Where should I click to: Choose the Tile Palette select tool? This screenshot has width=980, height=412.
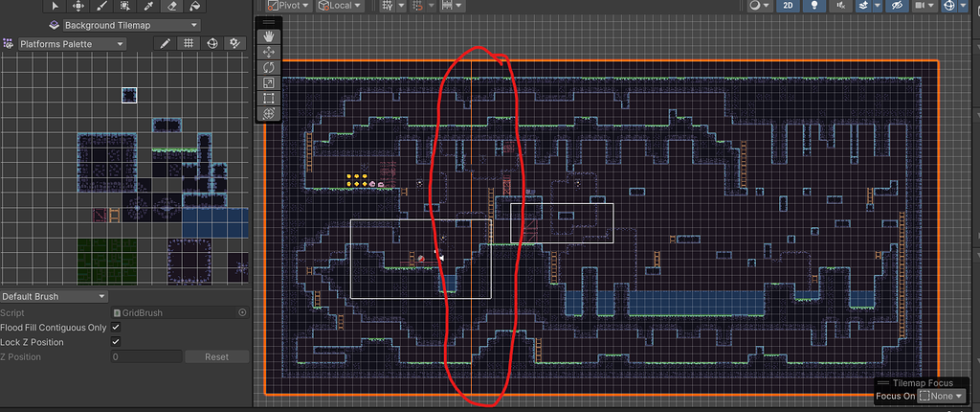pos(56,6)
